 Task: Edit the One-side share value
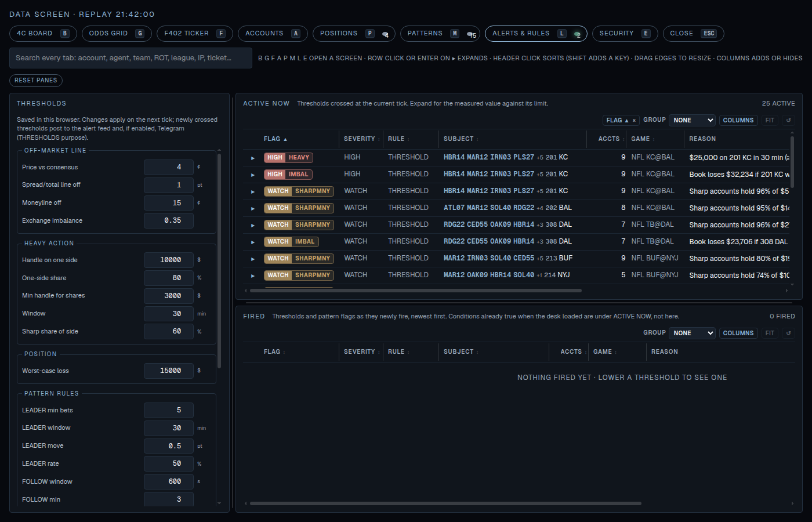pos(168,278)
